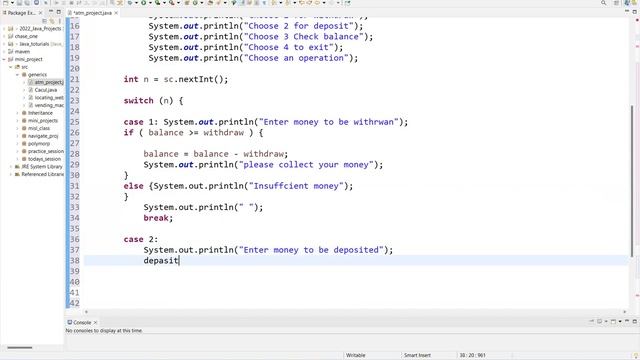Click 'int n = sc.nextInt();' line
The height and width of the screenshot is (360, 640).
click(x=176, y=79)
